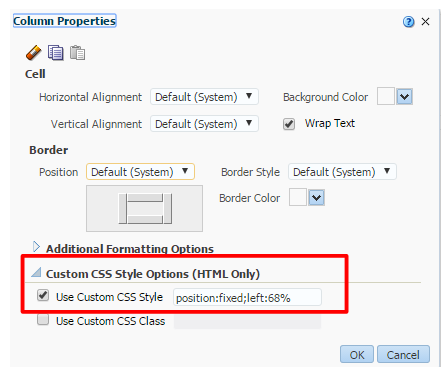Image resolution: width=443 pixels, height=376 pixels.
Task: Toggle the Wrap Text checkbox
Action: tap(289, 124)
